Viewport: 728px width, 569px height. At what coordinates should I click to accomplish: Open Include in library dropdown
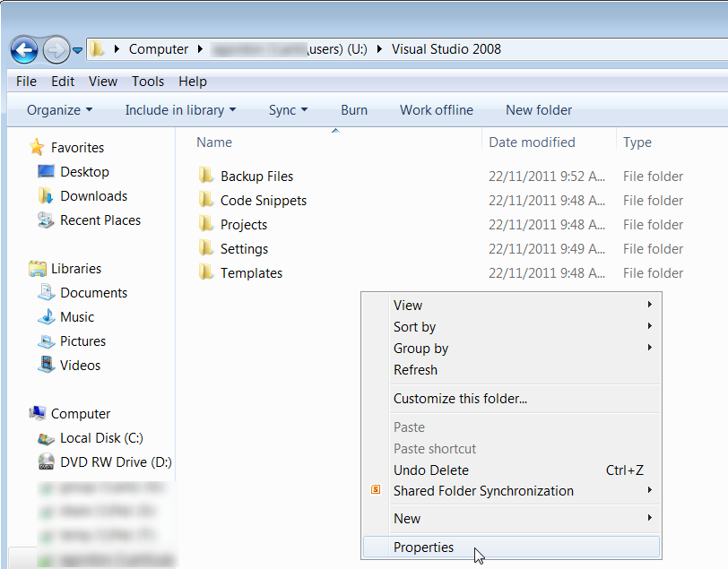pyautogui.click(x=180, y=110)
